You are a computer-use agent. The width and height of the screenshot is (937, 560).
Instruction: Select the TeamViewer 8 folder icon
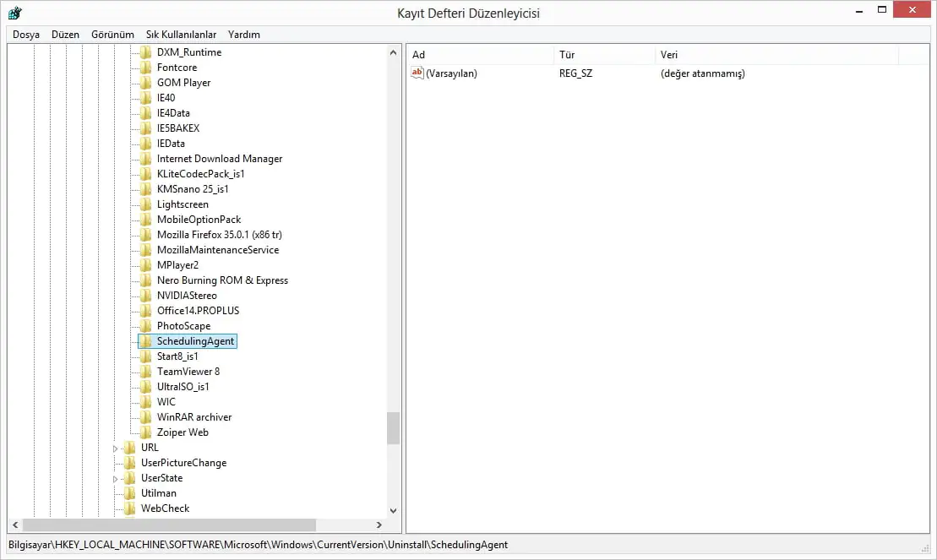pyautogui.click(x=144, y=371)
